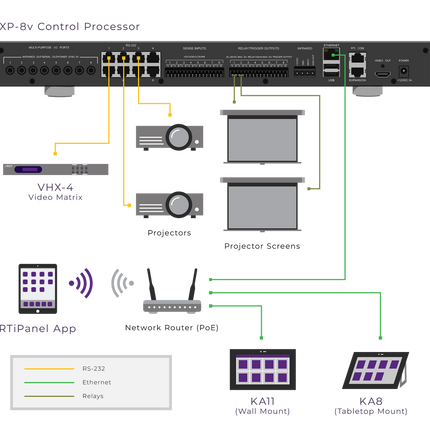
Task: Select the RTiPanel App tablet icon
Action: tap(38, 289)
